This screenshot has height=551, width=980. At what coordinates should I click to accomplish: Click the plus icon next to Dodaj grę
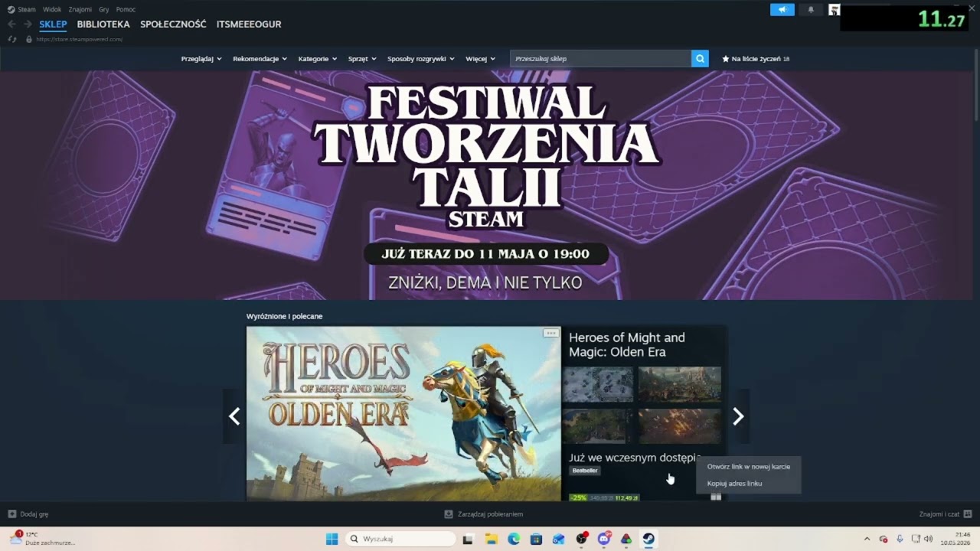click(11, 514)
